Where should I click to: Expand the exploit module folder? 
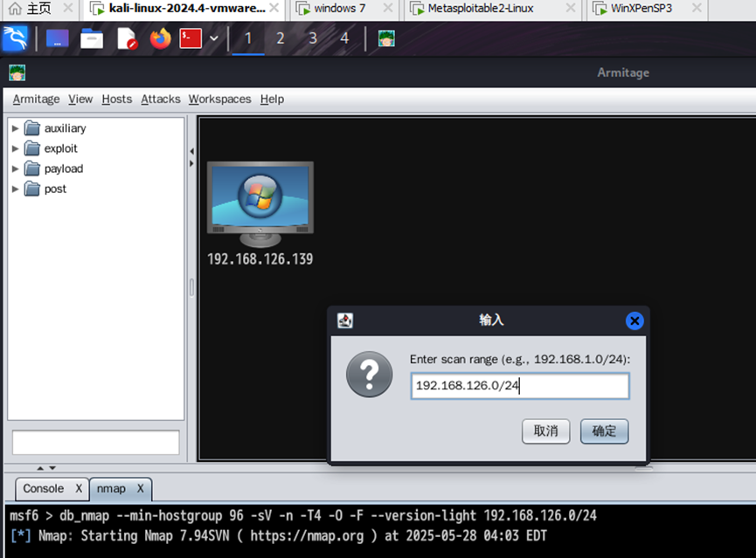pyautogui.click(x=15, y=148)
